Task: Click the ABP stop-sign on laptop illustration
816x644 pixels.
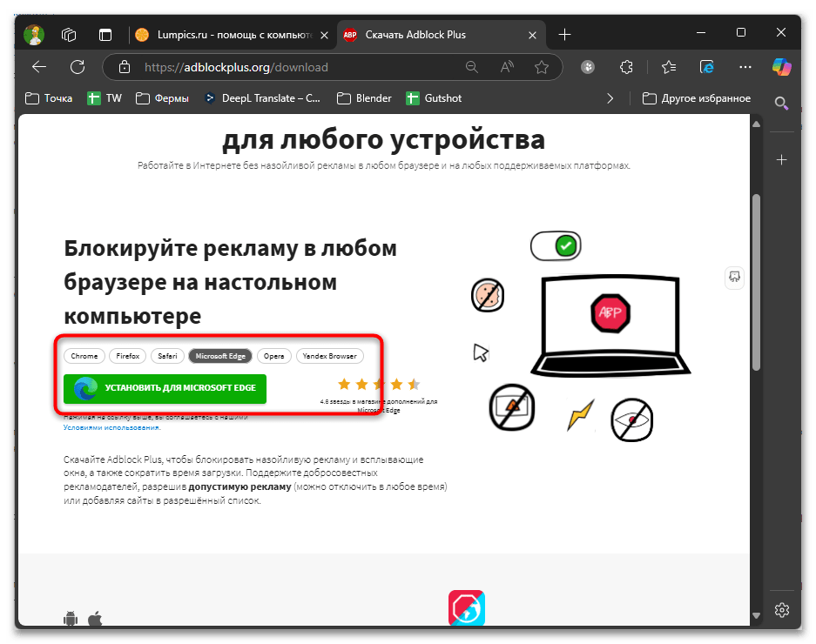Action: tap(610, 312)
